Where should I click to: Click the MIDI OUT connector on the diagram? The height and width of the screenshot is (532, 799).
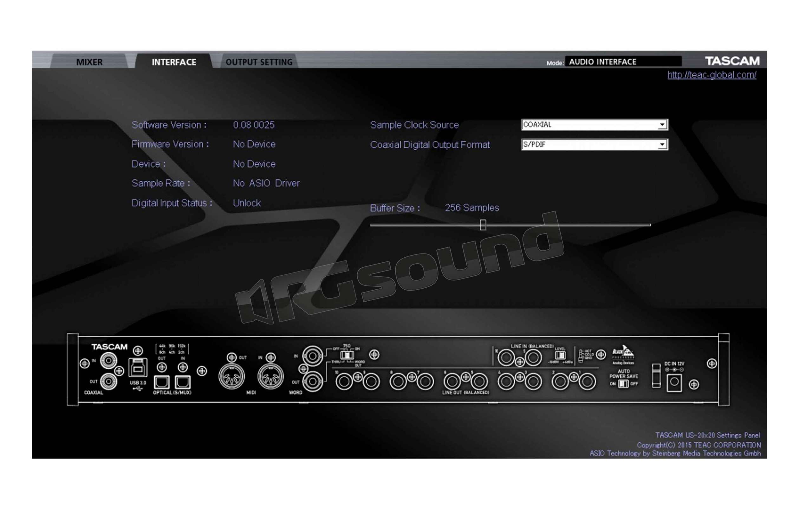pyautogui.click(x=231, y=377)
